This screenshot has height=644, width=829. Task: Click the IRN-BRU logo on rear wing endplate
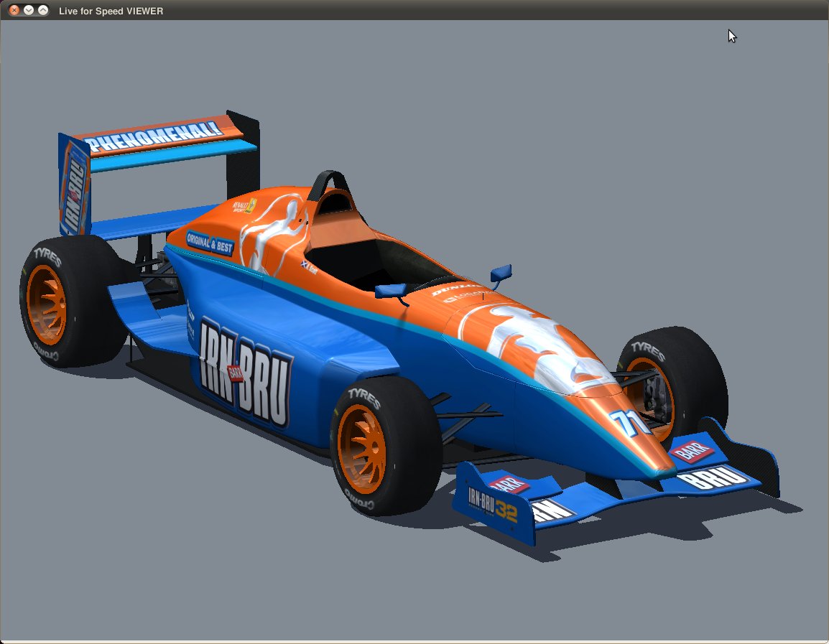point(74,195)
